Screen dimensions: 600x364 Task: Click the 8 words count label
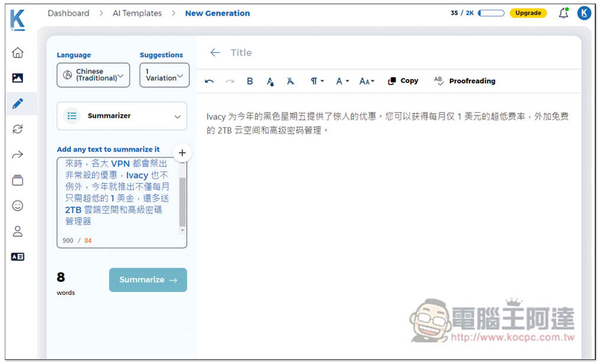(x=66, y=283)
